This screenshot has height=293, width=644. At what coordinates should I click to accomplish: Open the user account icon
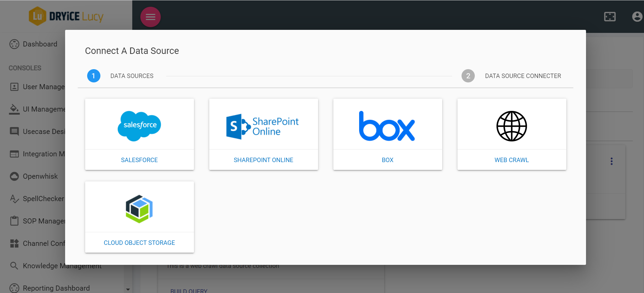tap(637, 17)
